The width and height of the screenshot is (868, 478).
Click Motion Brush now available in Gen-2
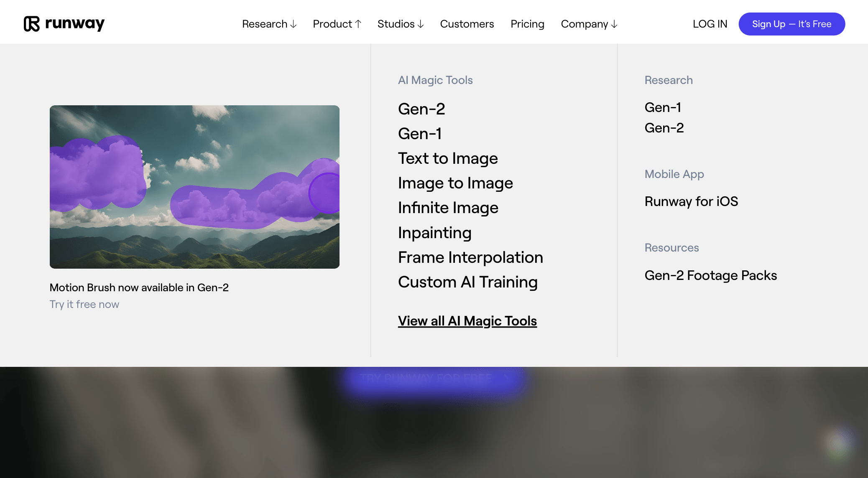tap(139, 287)
